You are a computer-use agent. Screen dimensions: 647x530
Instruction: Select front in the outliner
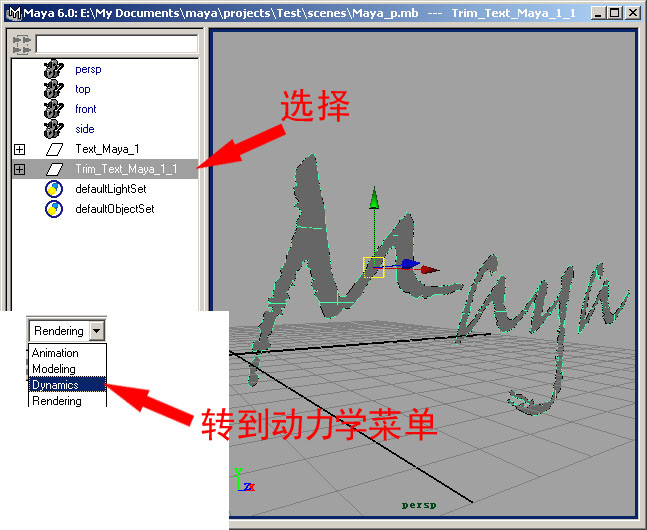pyautogui.click(x=85, y=109)
